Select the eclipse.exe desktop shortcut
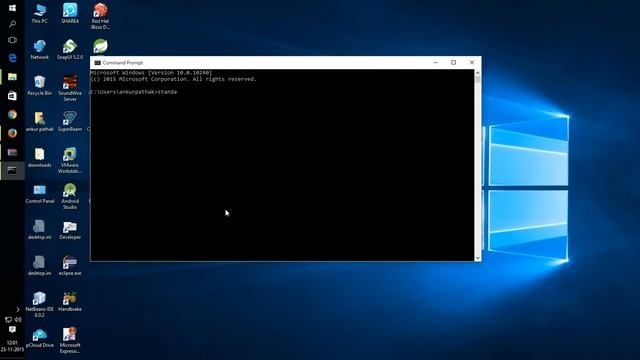Image resolution: width=640 pixels, height=360 pixels. coord(70,266)
